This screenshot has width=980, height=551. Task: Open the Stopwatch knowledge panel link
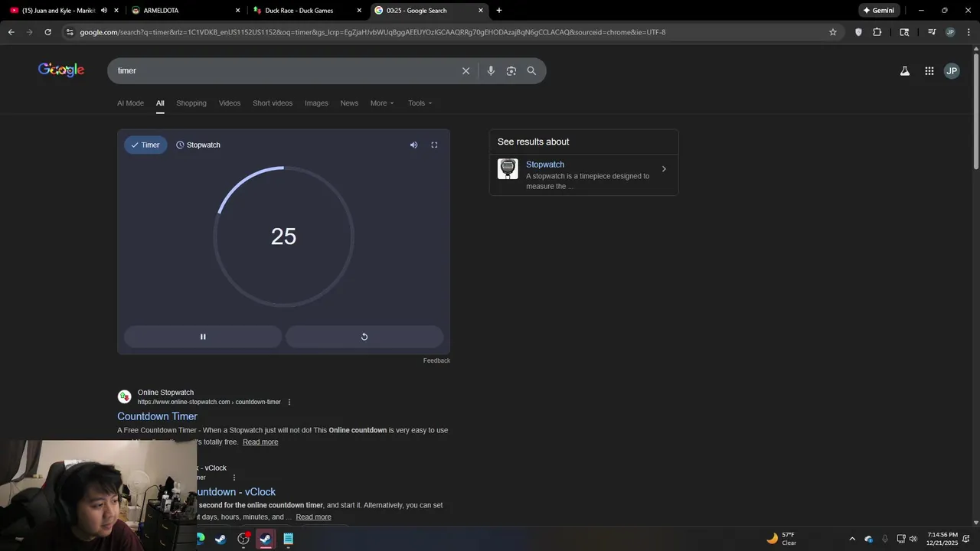pyautogui.click(x=545, y=165)
